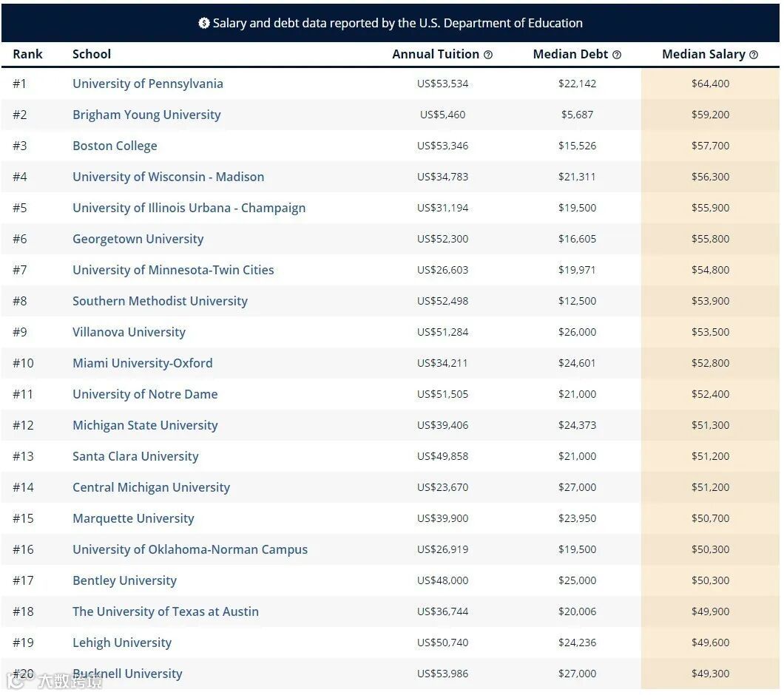This screenshot has height=695, width=784.
Task: Visit University of Illinois Urbana - Champaign
Action: click(189, 208)
